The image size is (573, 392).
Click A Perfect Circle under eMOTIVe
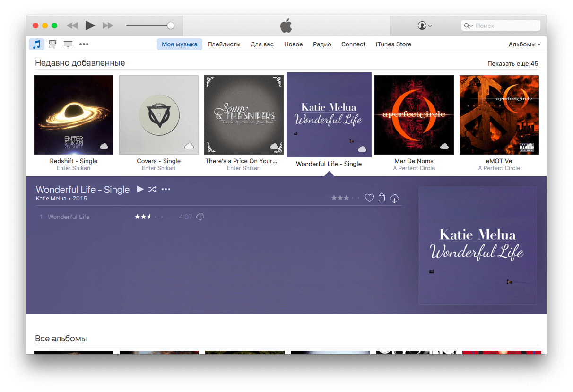click(x=499, y=168)
